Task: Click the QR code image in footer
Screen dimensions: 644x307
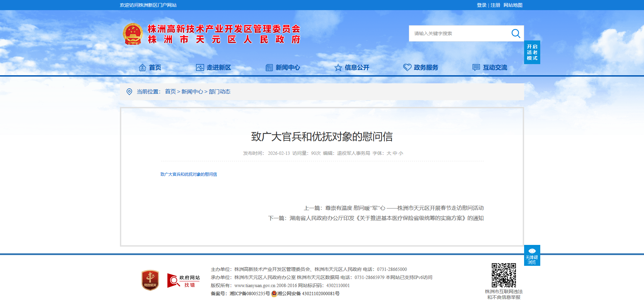Action: [x=504, y=275]
